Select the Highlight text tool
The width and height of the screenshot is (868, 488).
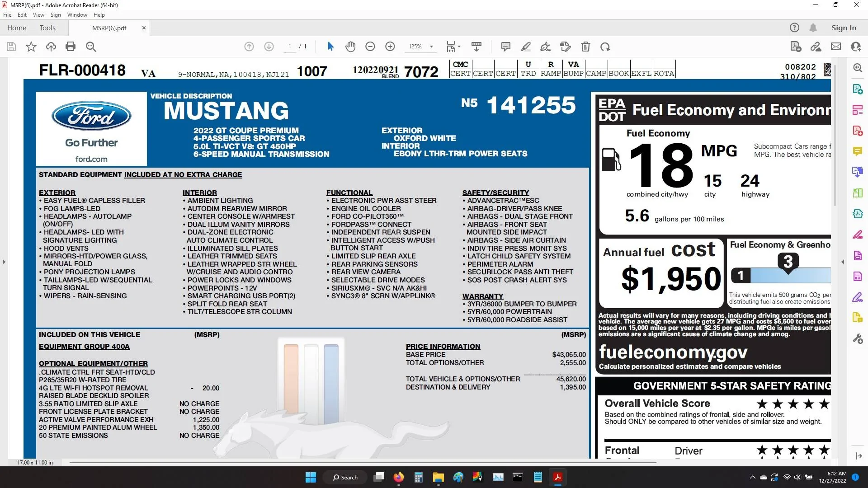(x=526, y=47)
